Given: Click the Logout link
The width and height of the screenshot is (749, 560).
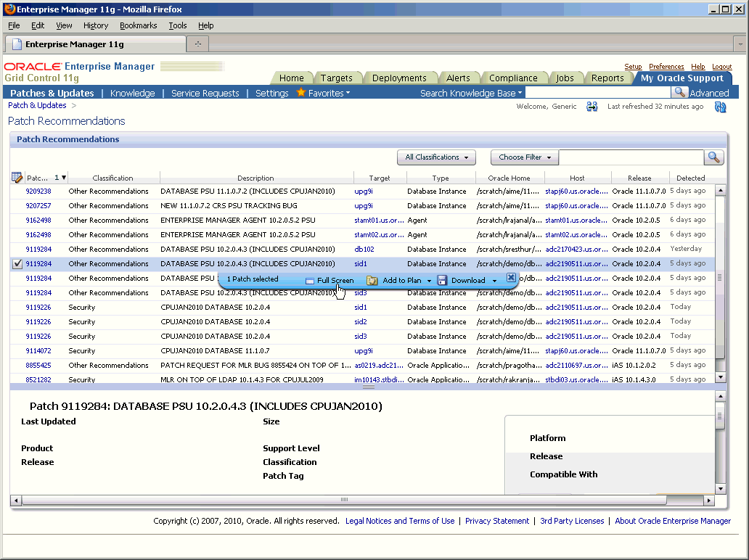Looking at the screenshot, I should (x=721, y=66).
